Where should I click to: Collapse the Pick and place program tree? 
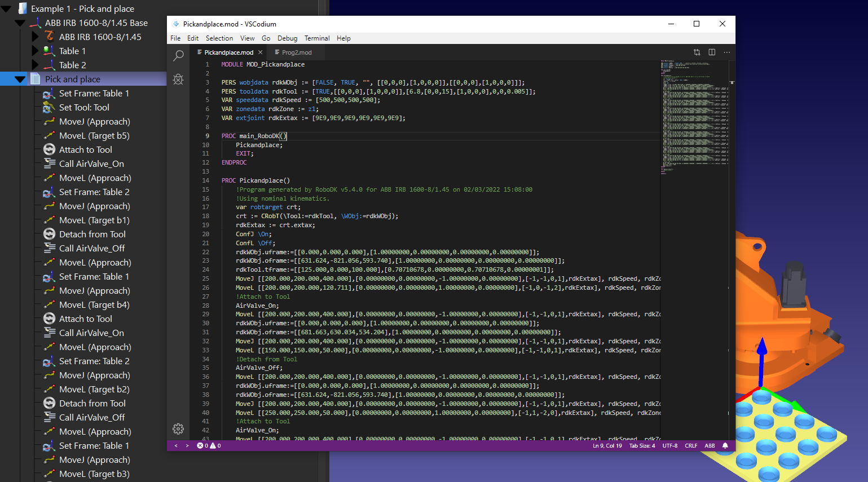[20, 79]
